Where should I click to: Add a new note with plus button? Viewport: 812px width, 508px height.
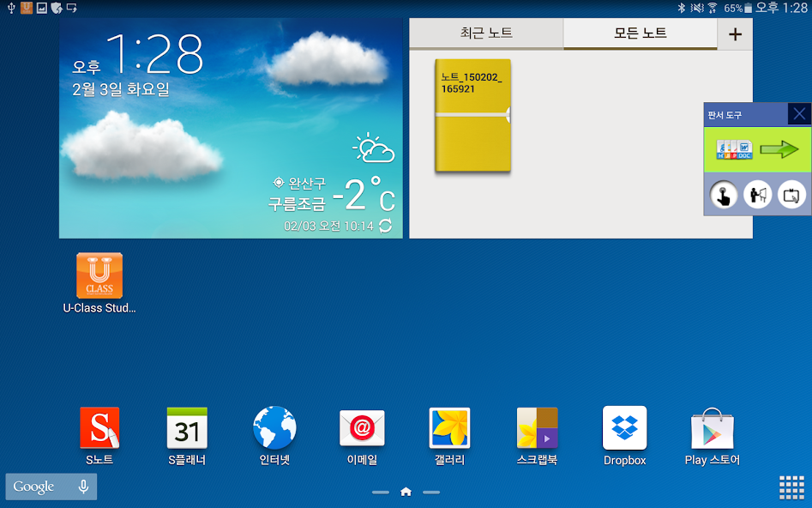click(735, 34)
